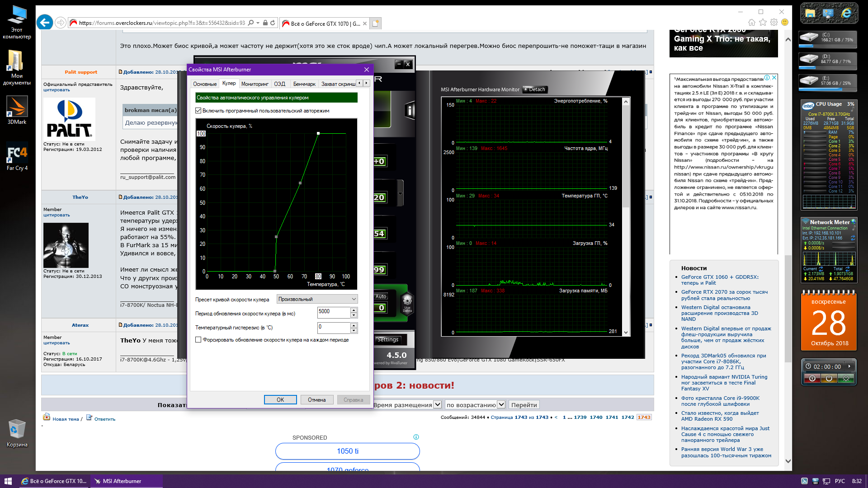Switch to the Мониторинг tab
868x488 pixels.
click(x=255, y=84)
